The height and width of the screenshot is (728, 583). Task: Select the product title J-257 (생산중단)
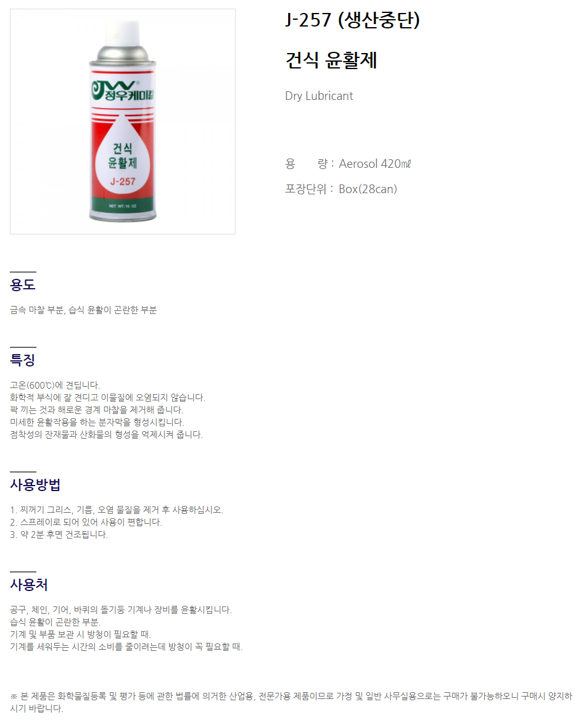352,20
